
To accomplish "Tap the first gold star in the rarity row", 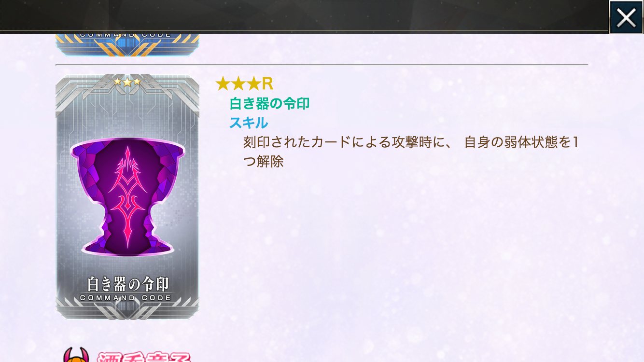I will coord(223,84).
